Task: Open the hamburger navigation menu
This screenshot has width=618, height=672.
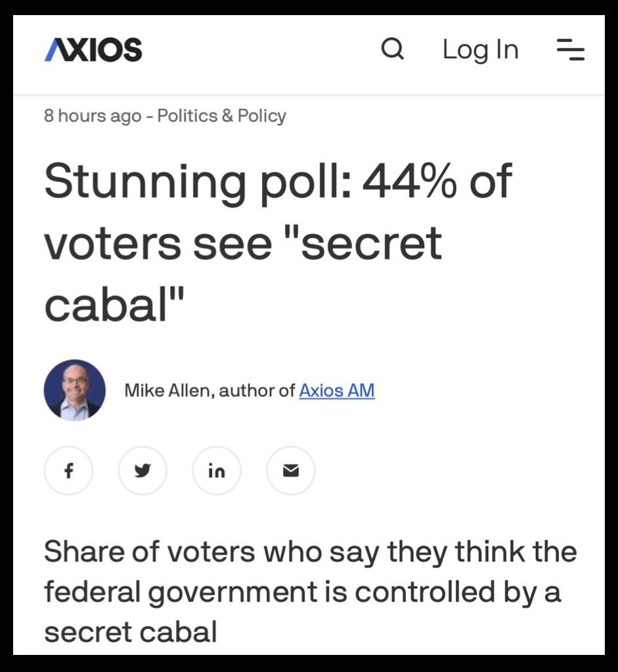Action: coord(570,50)
